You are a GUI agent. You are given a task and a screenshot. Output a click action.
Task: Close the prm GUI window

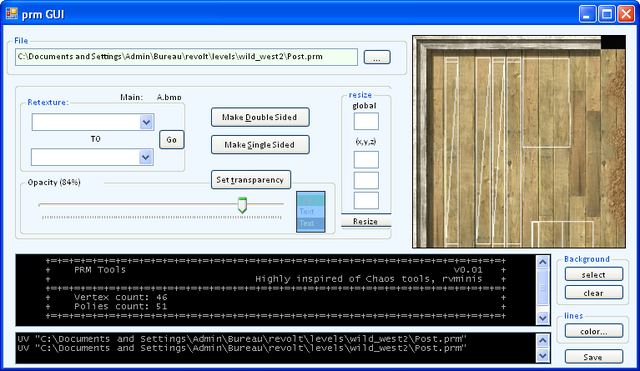[626, 14]
